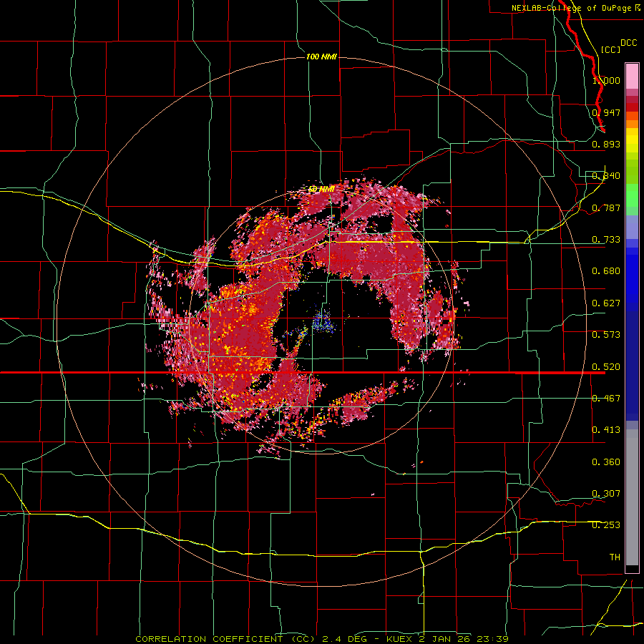Select the 50 NMI range ring label

click(x=321, y=189)
